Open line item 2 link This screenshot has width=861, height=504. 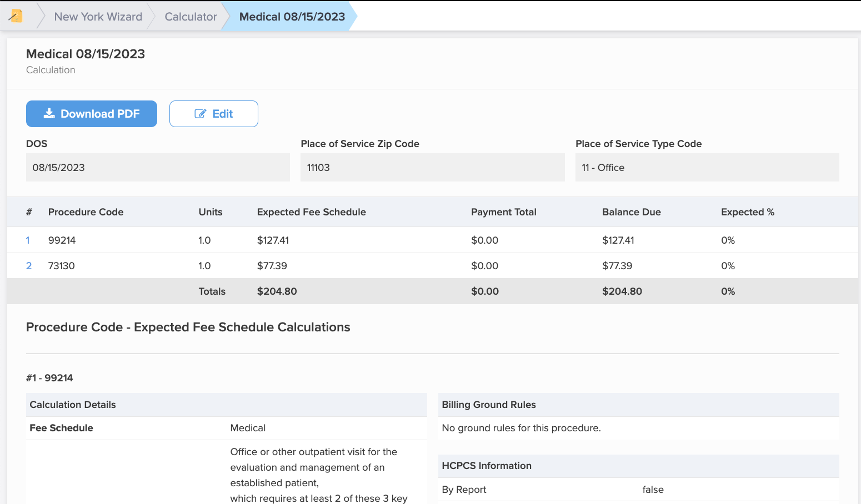[29, 266]
